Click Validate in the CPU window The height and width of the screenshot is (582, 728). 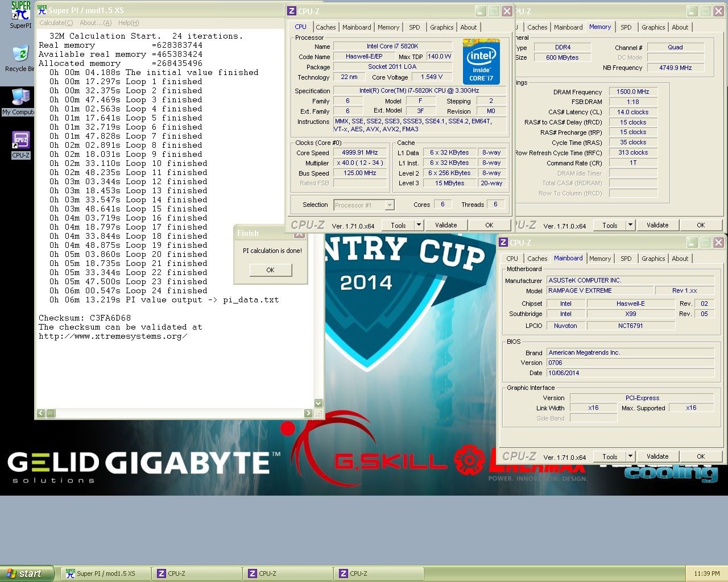(446, 225)
